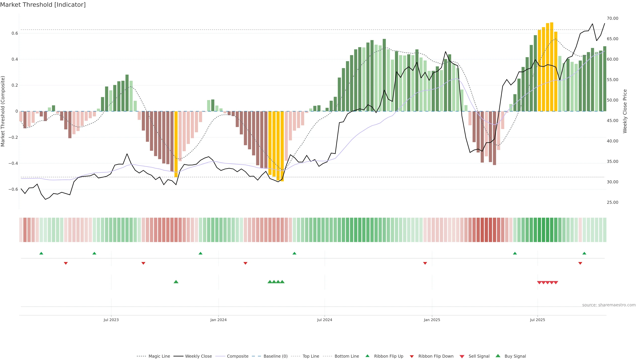Click the ribbon flip up marker just before Jul 2023
The height and width of the screenshot is (362, 644).
(x=94, y=253)
